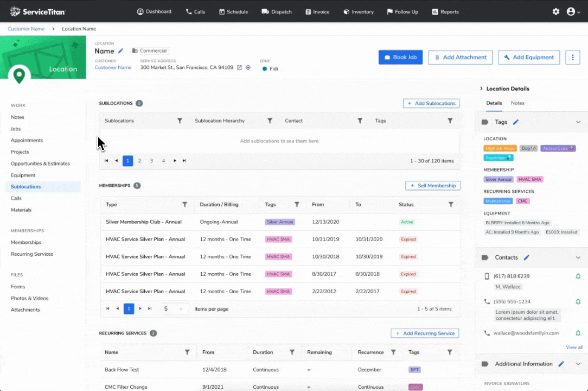The image size is (588, 391).
Task: Go to next page of memberships
Action: pos(140,308)
